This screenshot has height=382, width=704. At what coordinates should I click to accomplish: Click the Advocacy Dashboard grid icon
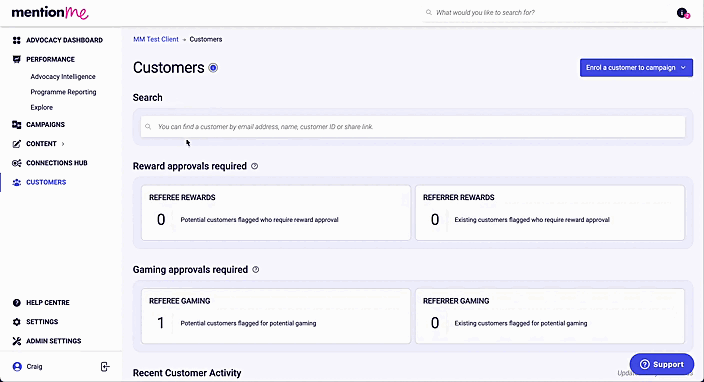[x=17, y=40]
